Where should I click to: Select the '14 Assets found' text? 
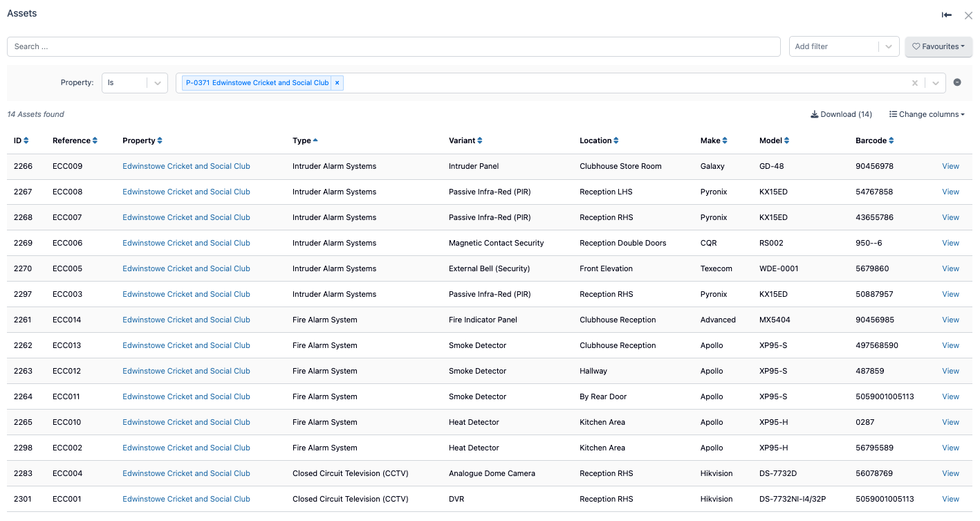pos(35,114)
